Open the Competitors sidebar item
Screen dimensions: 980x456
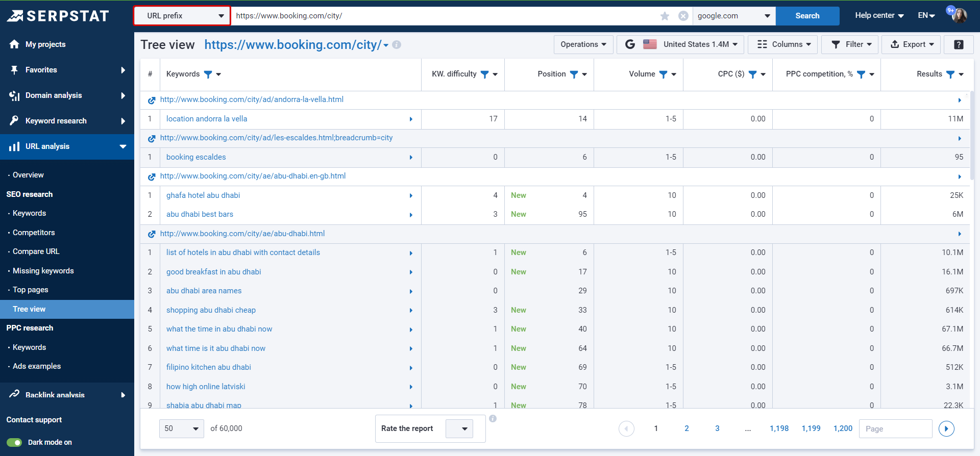point(34,233)
